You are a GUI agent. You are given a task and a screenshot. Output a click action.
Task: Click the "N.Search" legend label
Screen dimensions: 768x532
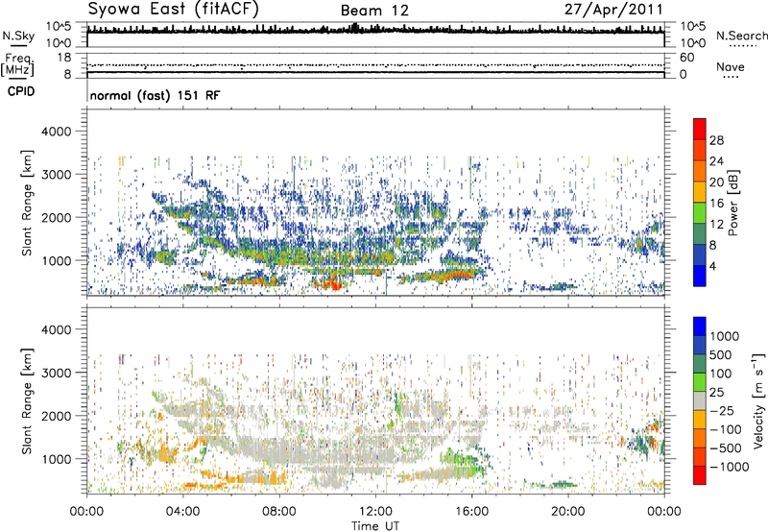pos(741,36)
